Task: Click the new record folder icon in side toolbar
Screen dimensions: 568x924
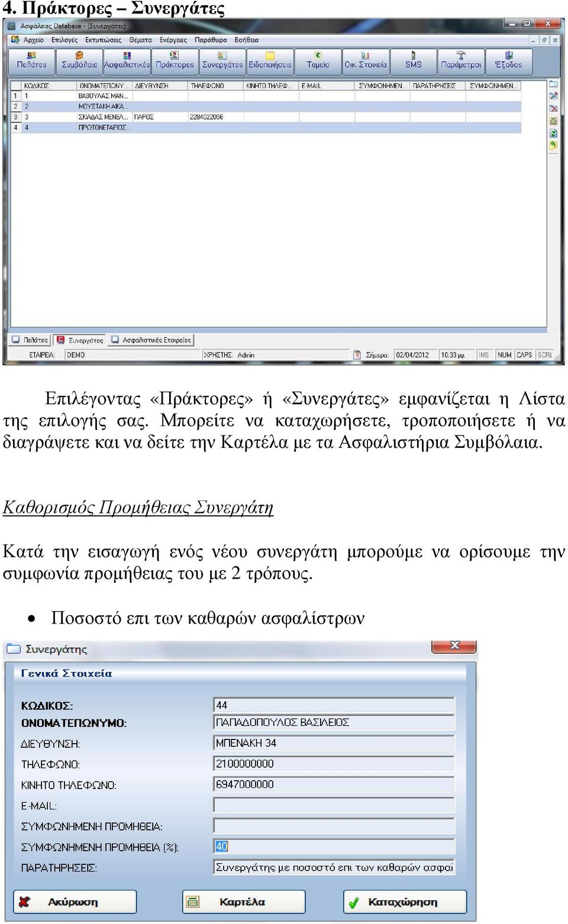Action: click(x=553, y=84)
